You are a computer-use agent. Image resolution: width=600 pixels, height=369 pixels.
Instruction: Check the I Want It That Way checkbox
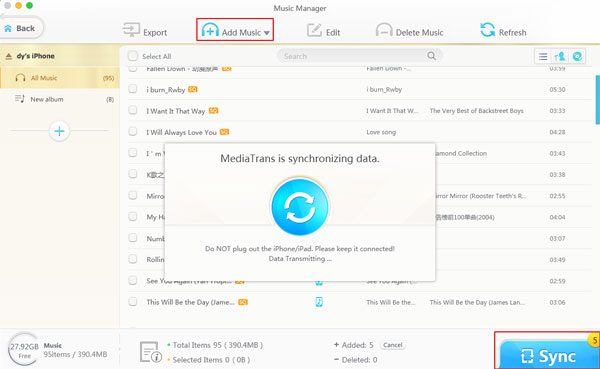pos(133,111)
